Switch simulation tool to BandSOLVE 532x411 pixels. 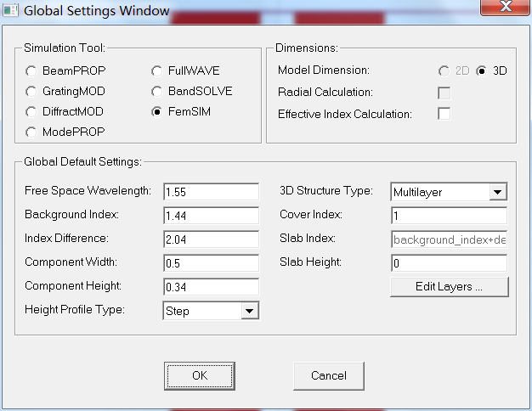click(x=156, y=91)
